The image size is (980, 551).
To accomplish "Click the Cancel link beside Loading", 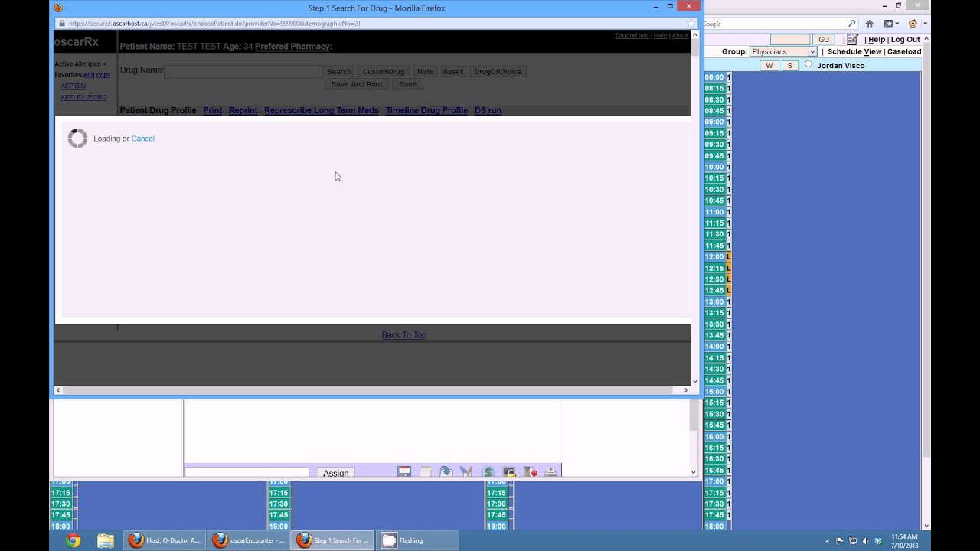I will tap(142, 139).
